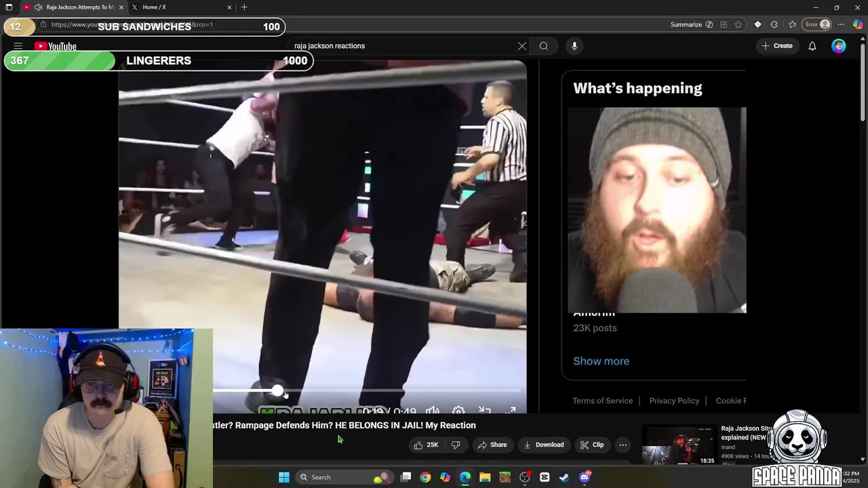
Task: Open File Explorer from taskbar
Action: 485,477
